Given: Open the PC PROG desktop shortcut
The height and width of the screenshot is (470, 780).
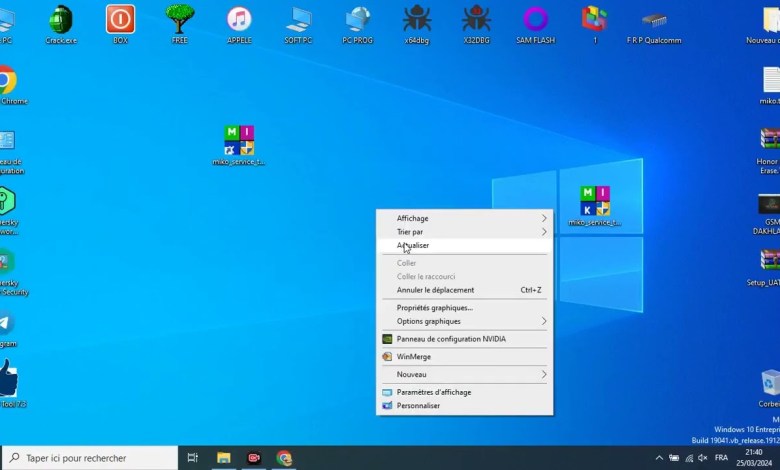Looking at the screenshot, I should tap(358, 20).
